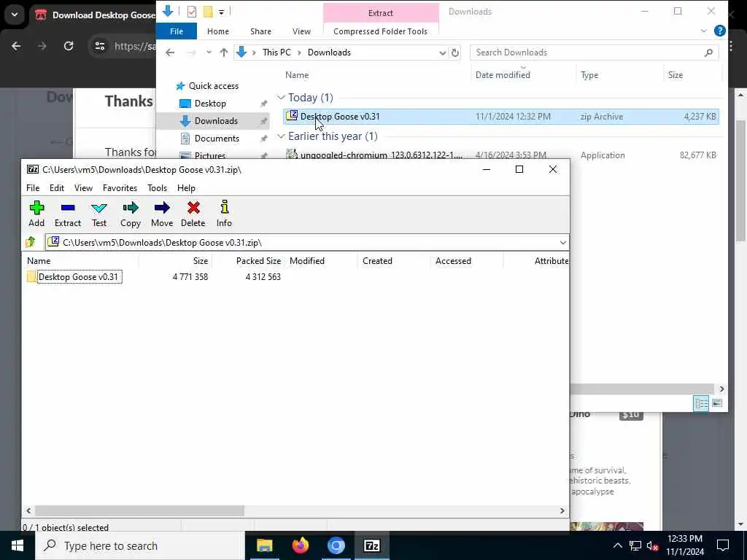
Task: Open Compressed Folder Tools tab
Action: [x=381, y=31]
